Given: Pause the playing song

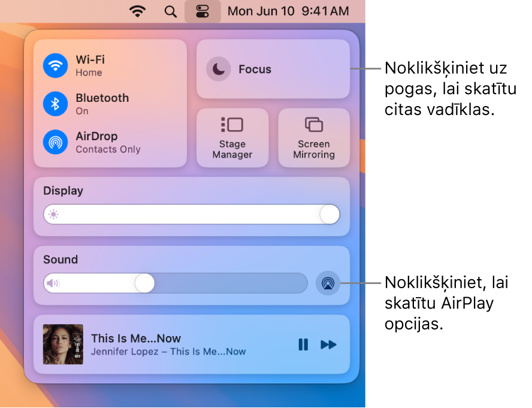Looking at the screenshot, I should pyautogui.click(x=303, y=344).
